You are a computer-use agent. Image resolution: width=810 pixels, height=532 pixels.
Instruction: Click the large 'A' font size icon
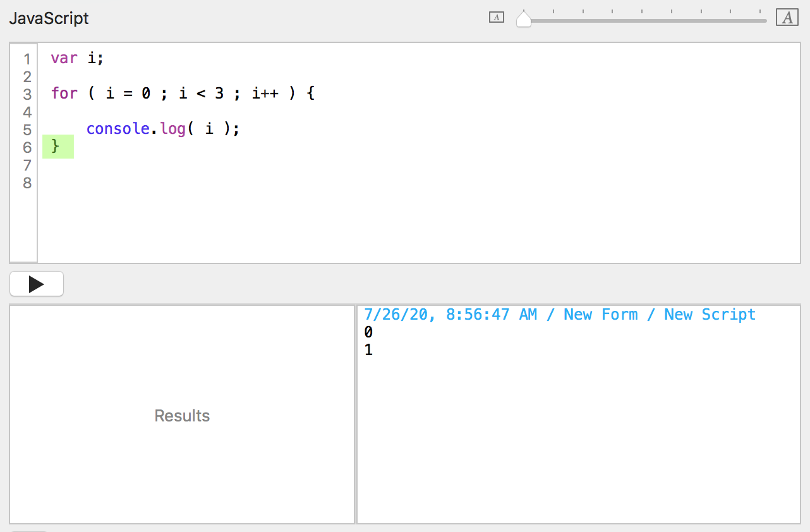point(787,18)
